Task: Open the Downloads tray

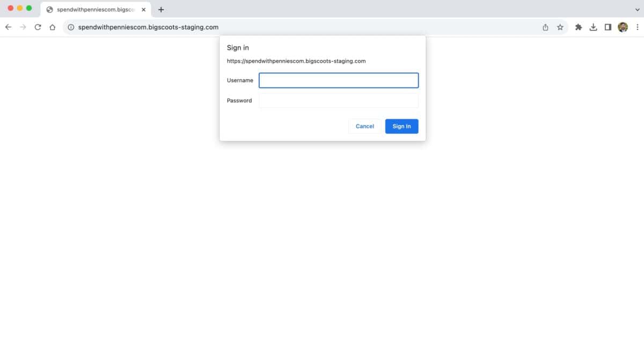Action: (593, 27)
